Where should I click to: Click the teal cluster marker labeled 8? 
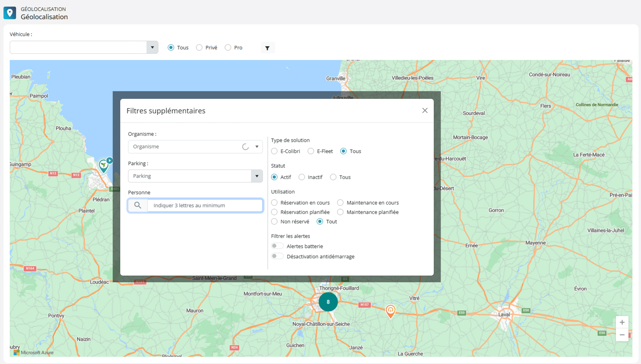coord(328,302)
